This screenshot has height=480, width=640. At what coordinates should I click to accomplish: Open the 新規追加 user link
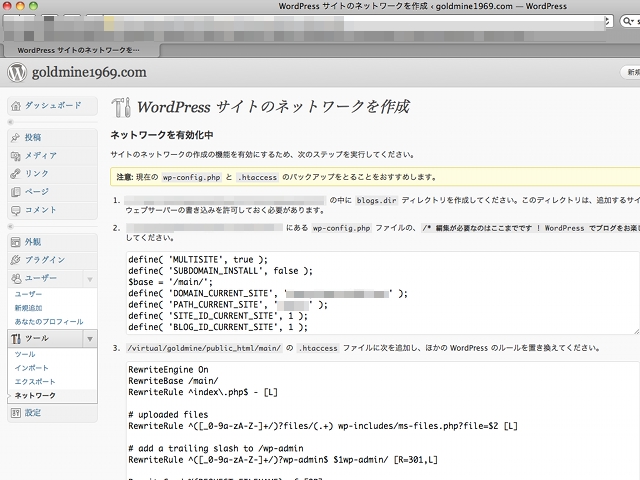tap(28, 308)
